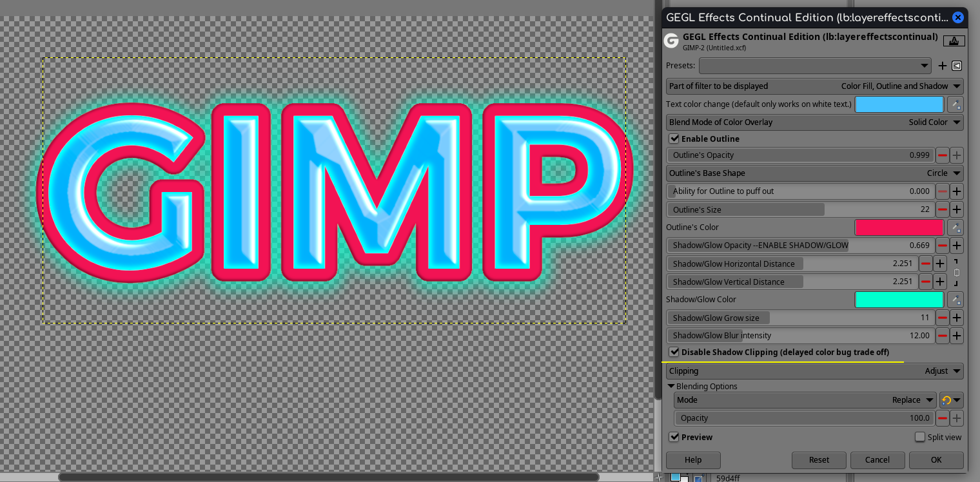Decrease blending Opacity with minus icon
This screenshot has height=482, width=980.
click(x=943, y=418)
